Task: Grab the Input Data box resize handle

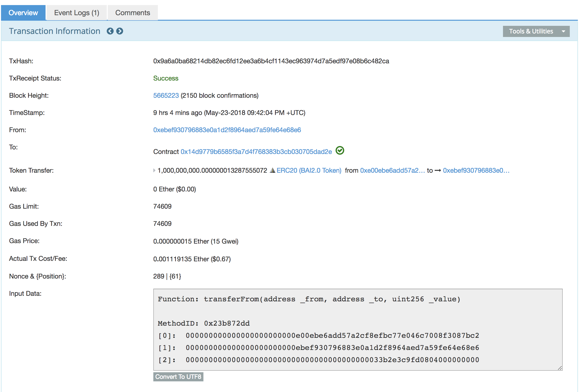Action: [560, 368]
